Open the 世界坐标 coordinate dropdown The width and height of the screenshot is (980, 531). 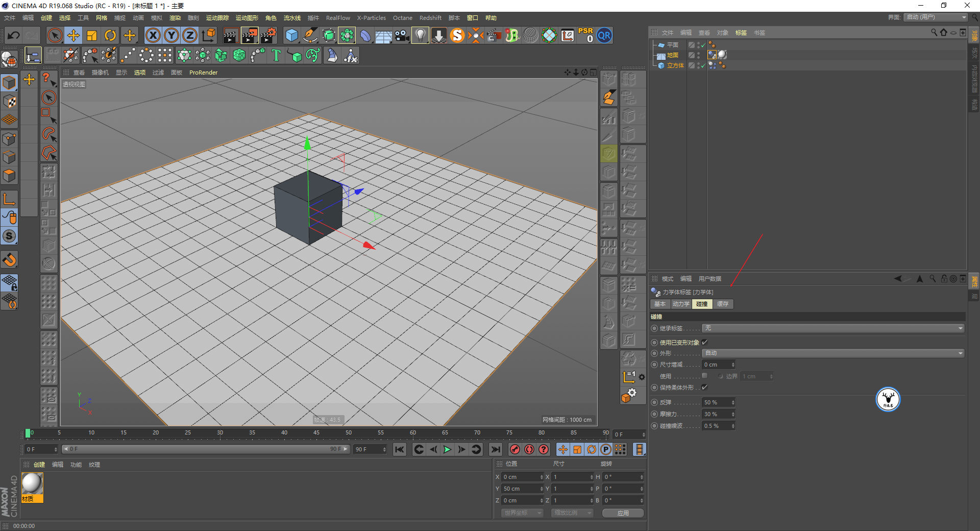point(522,513)
